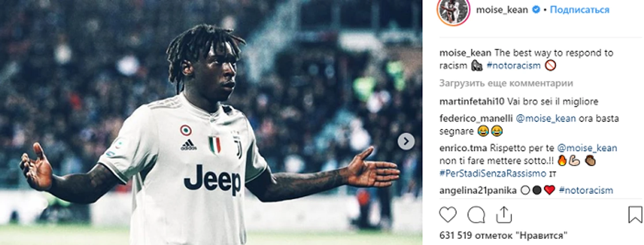Viewport: 644px width, 245px height.
Task: Open the #PerStadiSenzaRassismo hashtag
Action: (x=493, y=173)
